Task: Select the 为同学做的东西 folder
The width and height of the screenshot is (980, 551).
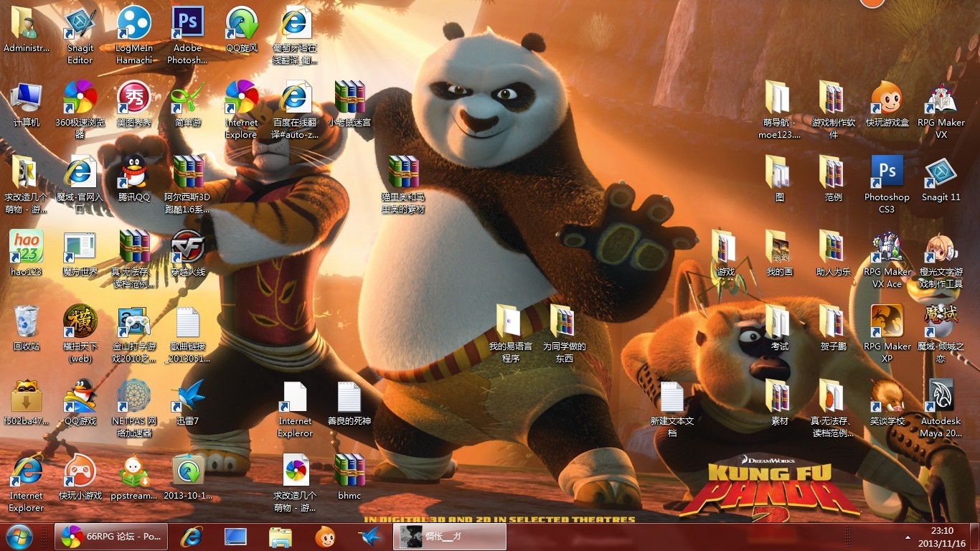Action: [x=565, y=334]
